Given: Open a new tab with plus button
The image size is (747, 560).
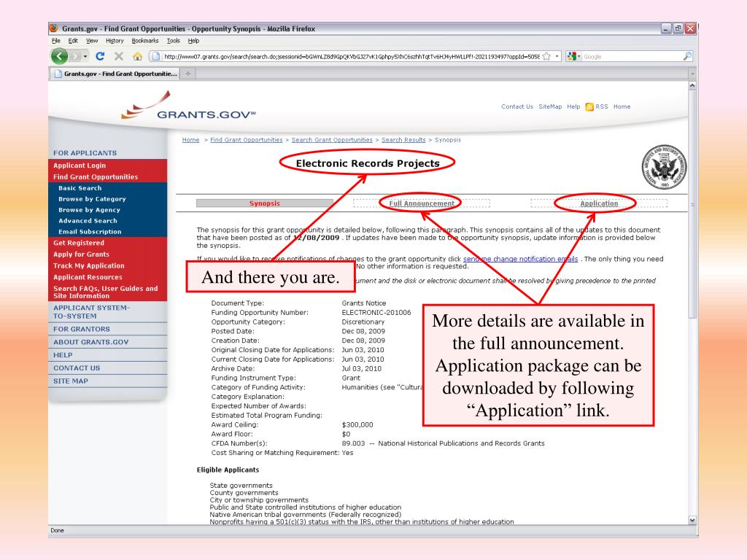Looking at the screenshot, I should coord(188,74).
